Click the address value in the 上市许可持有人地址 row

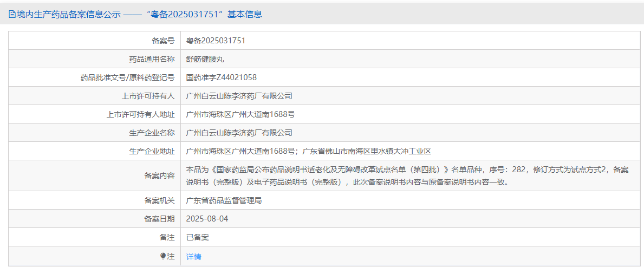click(240, 114)
